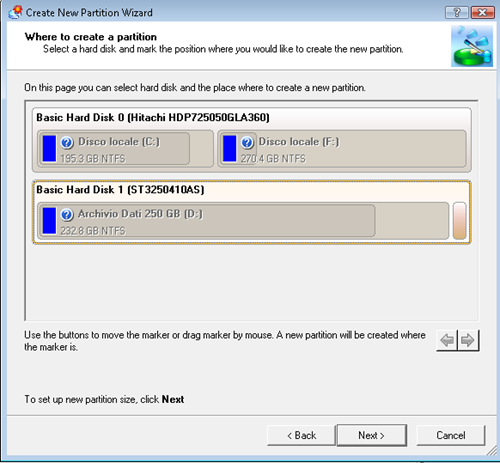The height and width of the screenshot is (463, 500).
Task: Select Archivio Dati 250 GB (D:) partition
Action: click(206, 221)
